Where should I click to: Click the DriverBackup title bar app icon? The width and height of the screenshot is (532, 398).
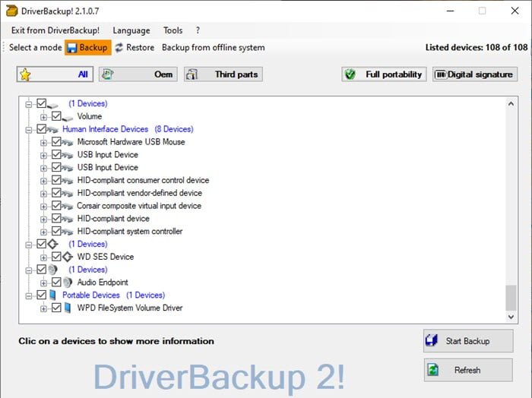11,11
